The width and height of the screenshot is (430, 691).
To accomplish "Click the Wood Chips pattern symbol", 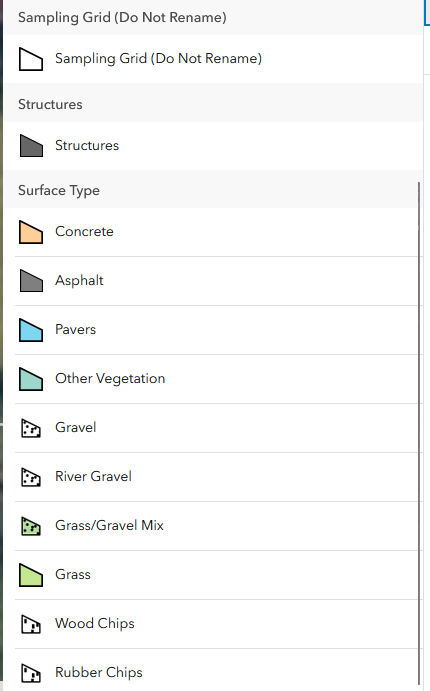I will click(31, 624).
